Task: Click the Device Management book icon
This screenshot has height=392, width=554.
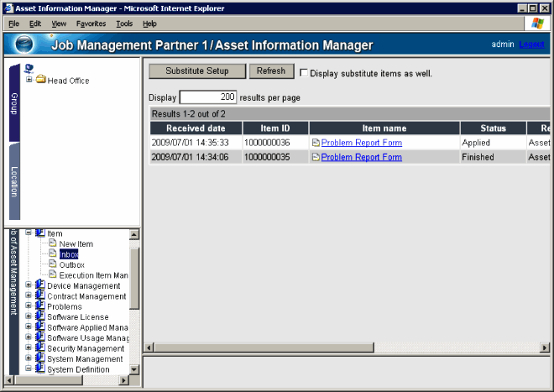Action: pos(40,285)
